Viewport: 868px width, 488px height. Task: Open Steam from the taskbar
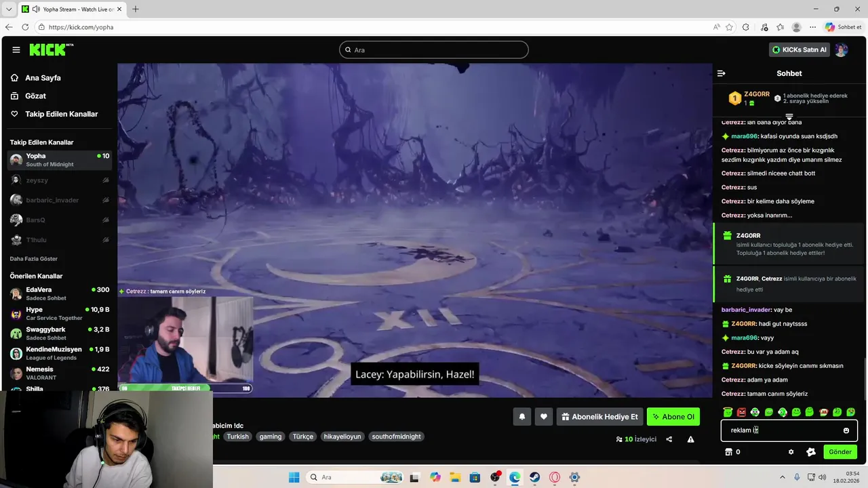coord(535,477)
